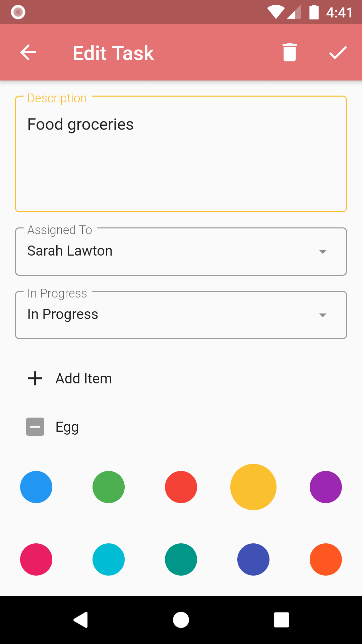Open recent apps square button
The height and width of the screenshot is (644, 362).
tap(282, 620)
